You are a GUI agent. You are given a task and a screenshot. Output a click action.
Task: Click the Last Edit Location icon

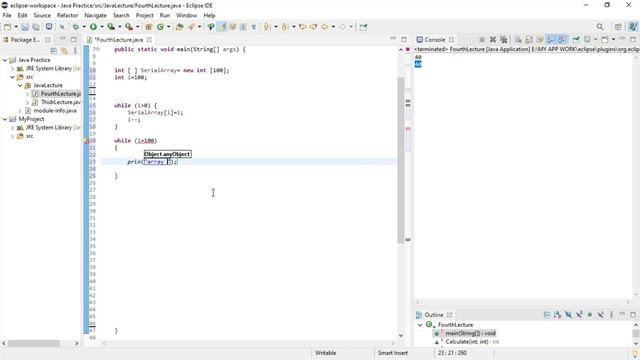[303, 27]
